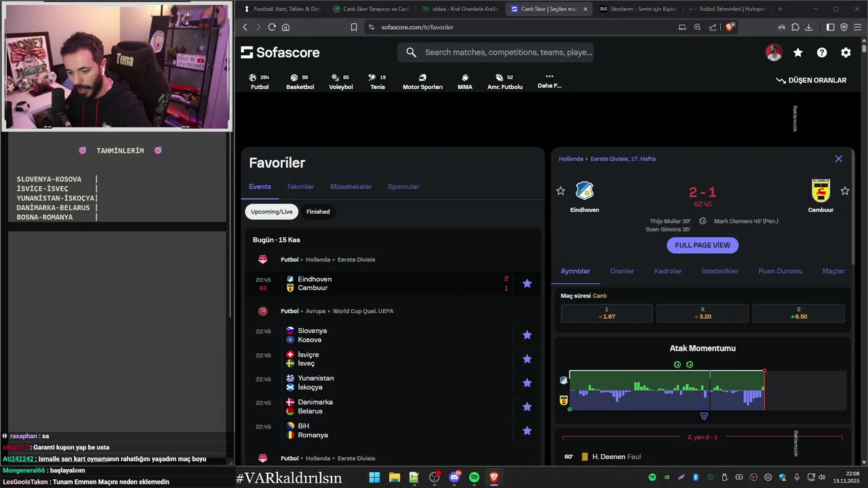Zoom icon in address bar

[697, 27]
